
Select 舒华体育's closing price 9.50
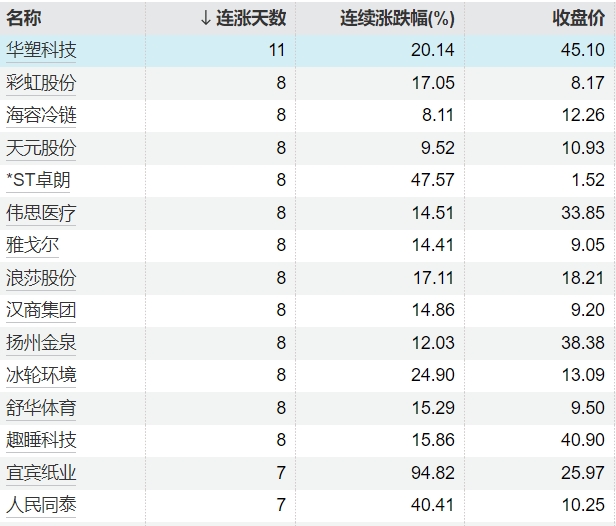588,408
